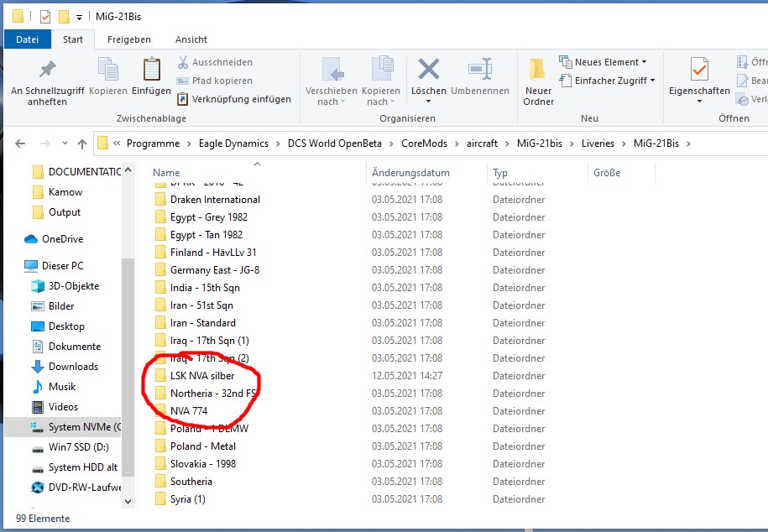The width and height of the screenshot is (768, 532).
Task: Select the System NVMe drive
Action: click(x=63, y=427)
